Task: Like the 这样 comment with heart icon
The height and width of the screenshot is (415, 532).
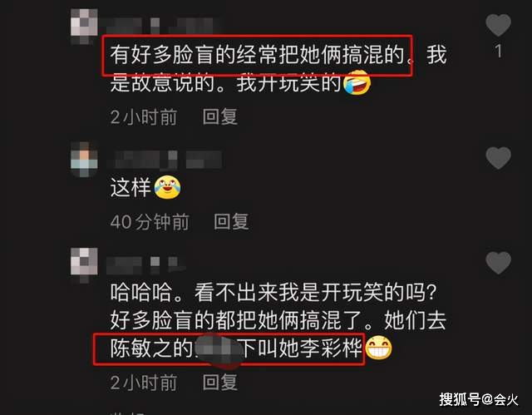Action: pos(498,158)
